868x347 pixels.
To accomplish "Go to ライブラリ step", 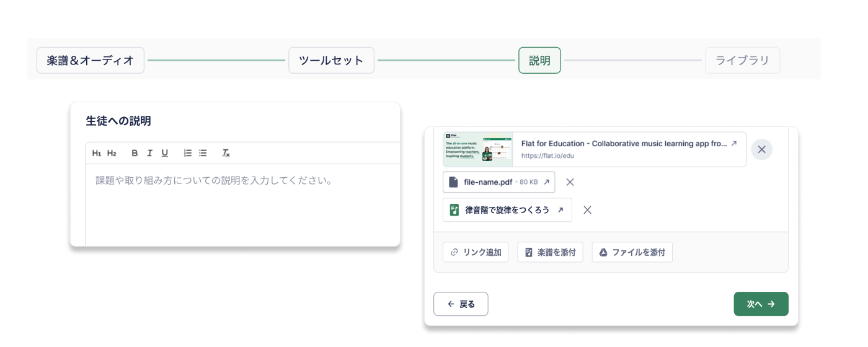I will 742,60.
